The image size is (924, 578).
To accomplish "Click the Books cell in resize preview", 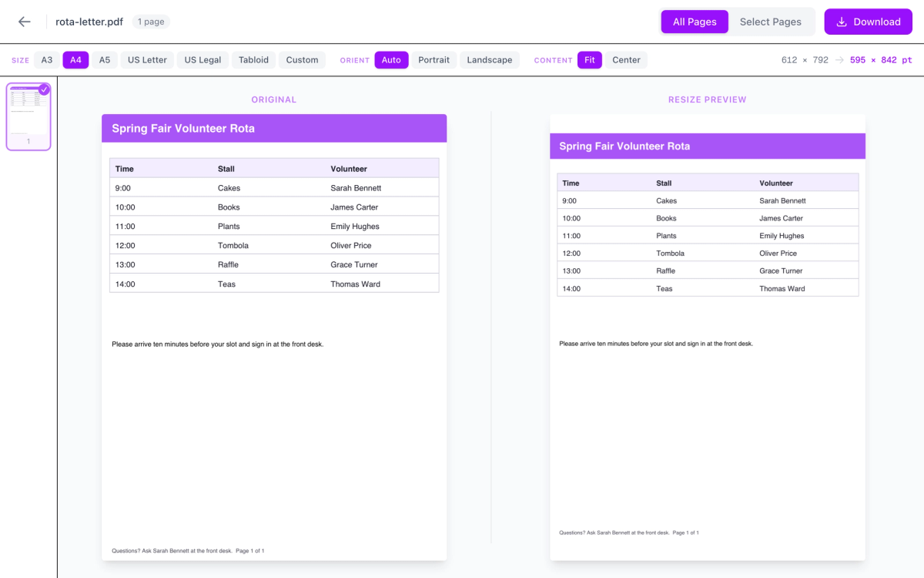I will point(666,219).
